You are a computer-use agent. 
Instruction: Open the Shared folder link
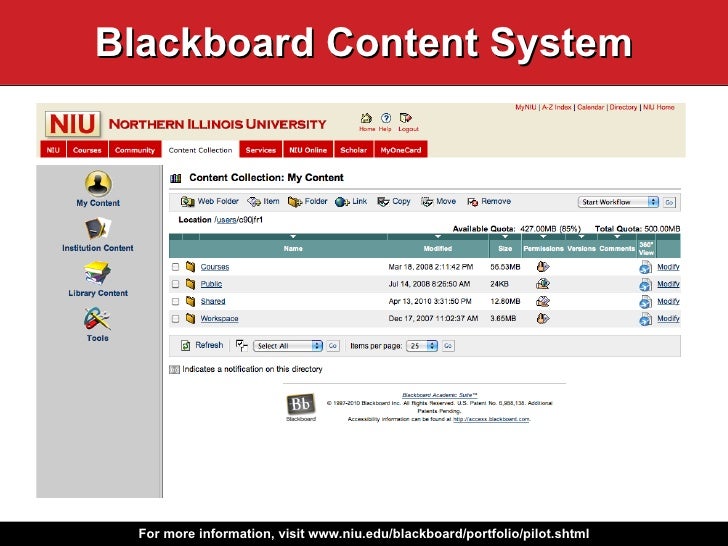[x=213, y=301]
